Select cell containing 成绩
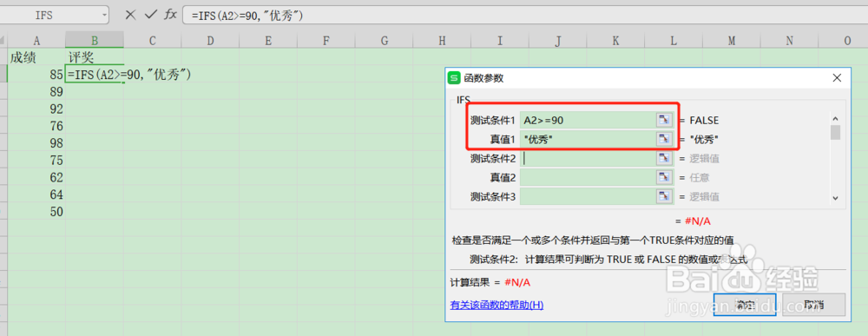This screenshot has width=868, height=336. point(36,57)
